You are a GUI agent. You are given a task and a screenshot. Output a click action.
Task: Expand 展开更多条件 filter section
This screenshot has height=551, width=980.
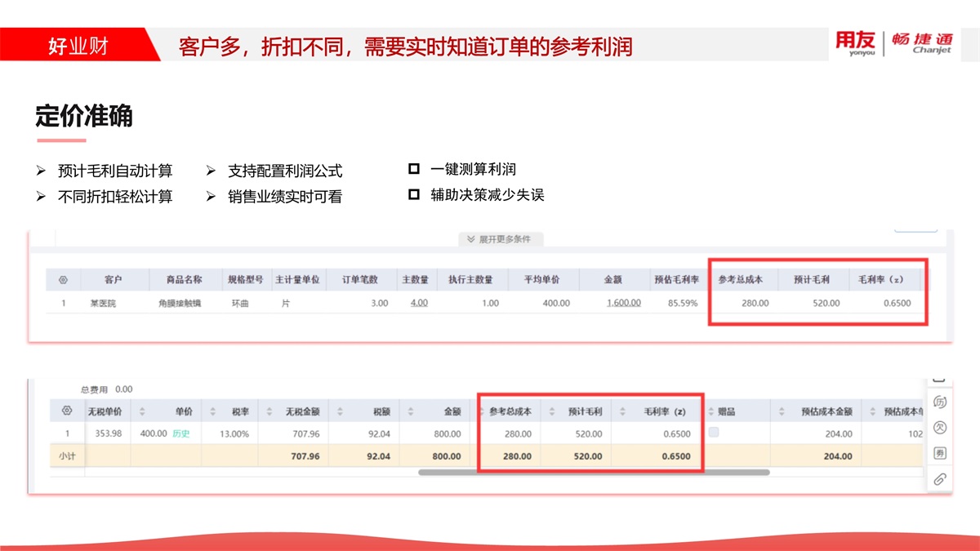pos(499,239)
